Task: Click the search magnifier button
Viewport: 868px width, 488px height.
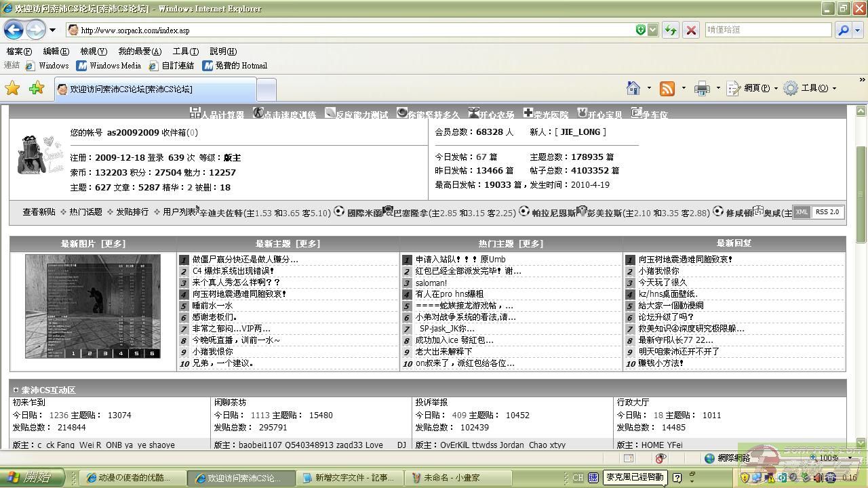Action: pos(843,30)
